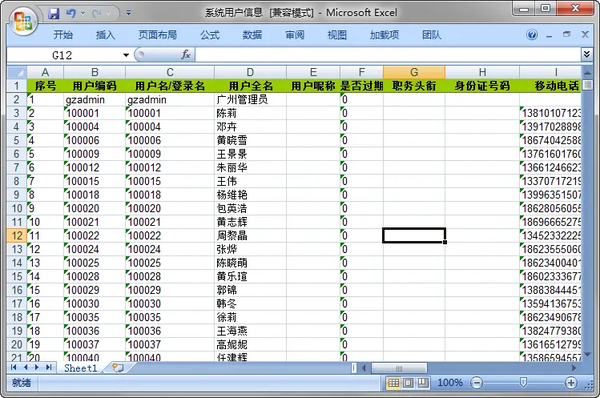This screenshot has height=398, width=600.
Task: Open Excel help question mark icon
Action: (532, 35)
